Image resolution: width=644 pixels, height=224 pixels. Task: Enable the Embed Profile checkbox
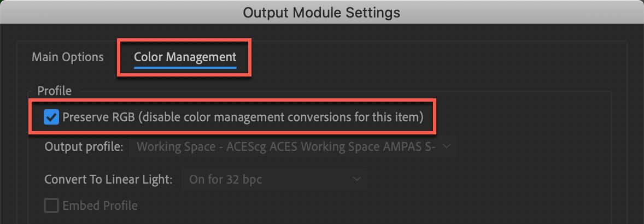click(51, 205)
